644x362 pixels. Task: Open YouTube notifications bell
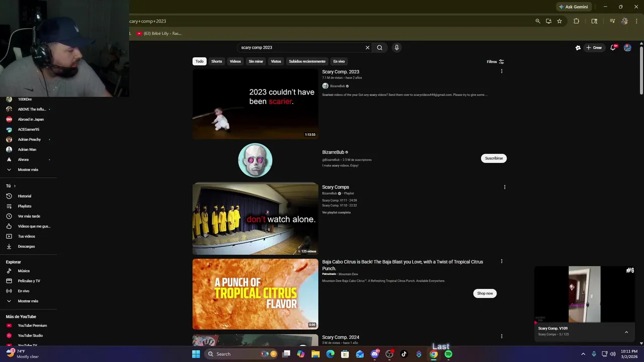(614, 47)
